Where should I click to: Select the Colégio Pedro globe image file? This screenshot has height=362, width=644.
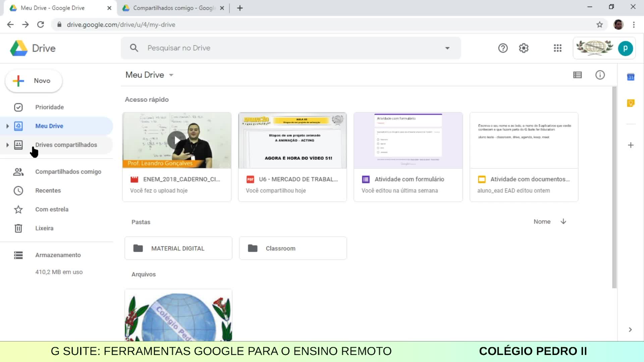(x=178, y=315)
